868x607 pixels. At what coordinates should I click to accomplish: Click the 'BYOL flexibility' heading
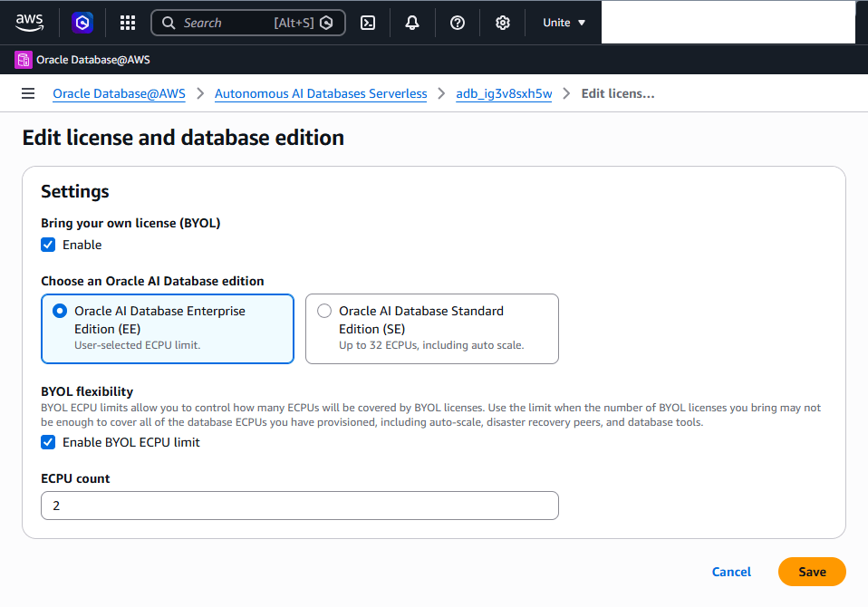click(x=87, y=391)
